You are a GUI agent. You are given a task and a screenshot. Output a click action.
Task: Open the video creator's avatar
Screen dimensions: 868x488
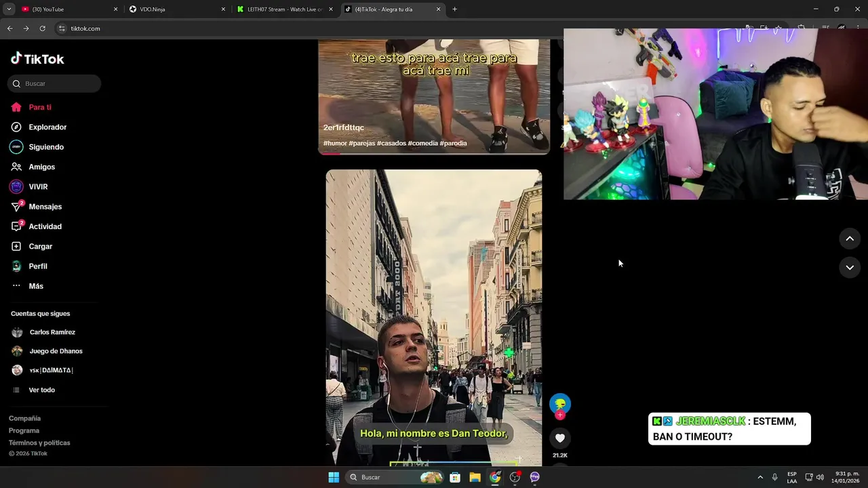560,404
